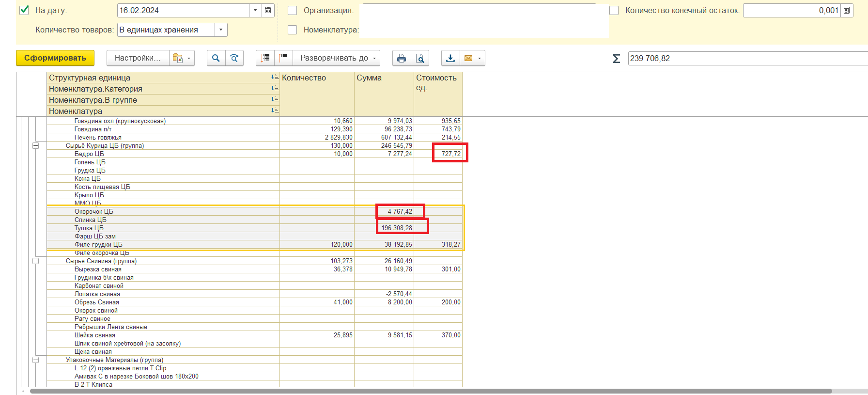Viewport: 868px width, 395px height.
Task: Open print preview
Action: [420, 58]
